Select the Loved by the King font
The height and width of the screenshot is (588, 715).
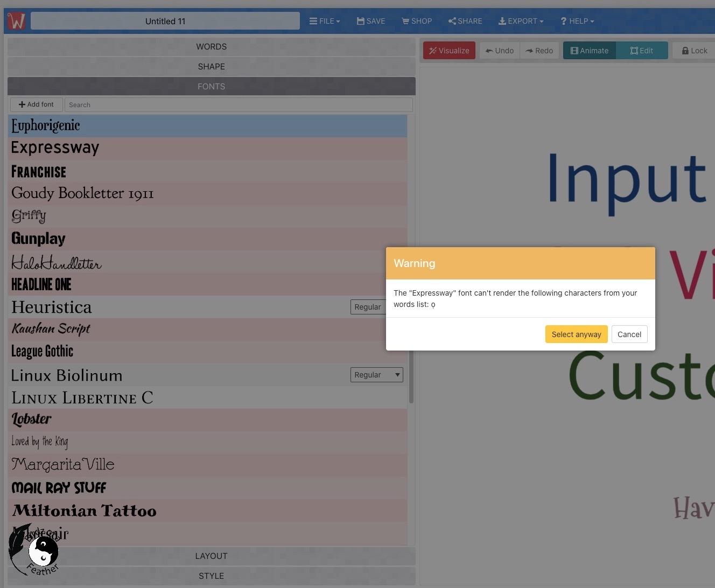[x=207, y=443]
